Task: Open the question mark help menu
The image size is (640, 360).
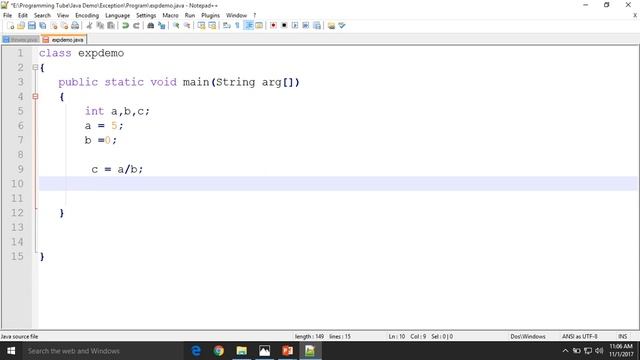Action: click(255, 16)
